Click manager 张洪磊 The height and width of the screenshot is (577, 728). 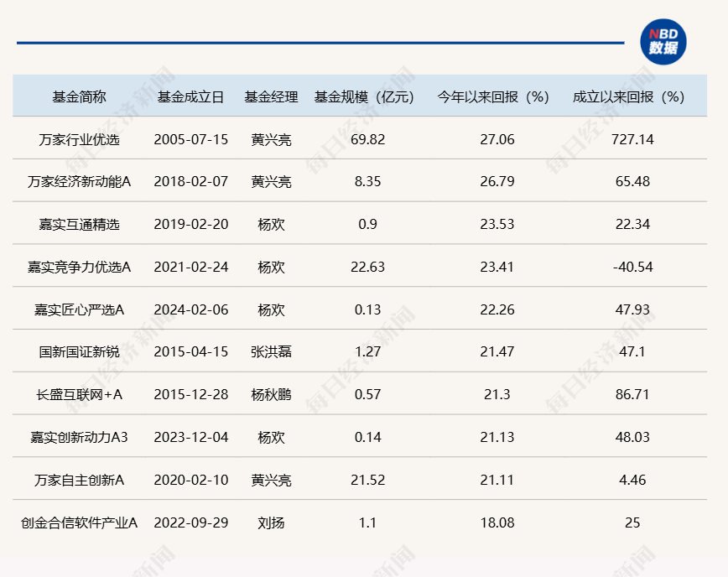(271, 352)
